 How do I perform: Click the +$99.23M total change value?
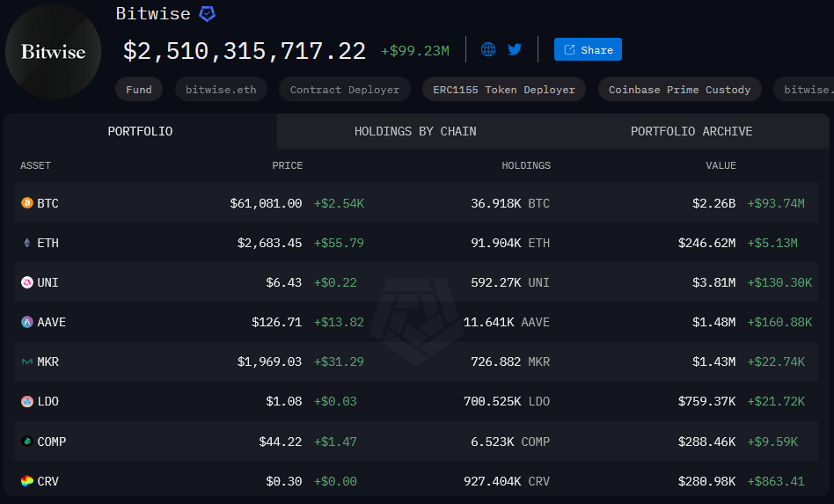pyautogui.click(x=415, y=51)
